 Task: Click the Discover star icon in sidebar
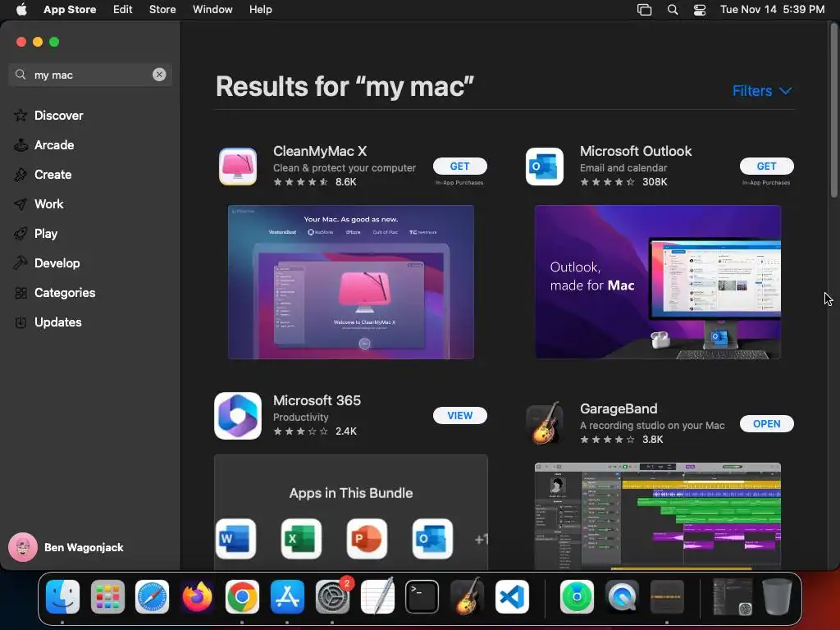click(21, 115)
